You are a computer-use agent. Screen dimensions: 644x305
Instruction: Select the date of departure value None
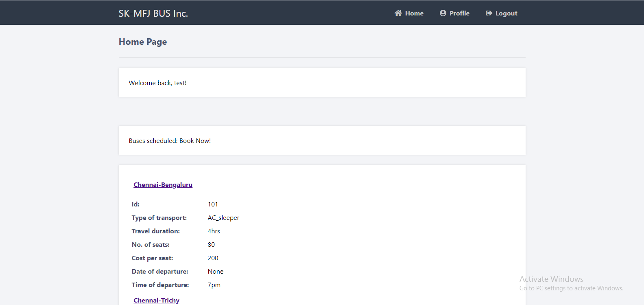pyautogui.click(x=216, y=271)
